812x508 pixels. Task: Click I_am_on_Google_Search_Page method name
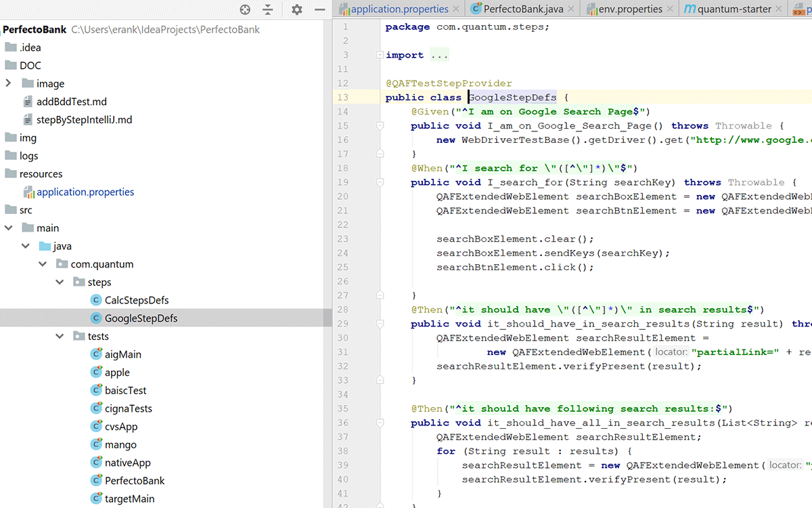pos(569,126)
